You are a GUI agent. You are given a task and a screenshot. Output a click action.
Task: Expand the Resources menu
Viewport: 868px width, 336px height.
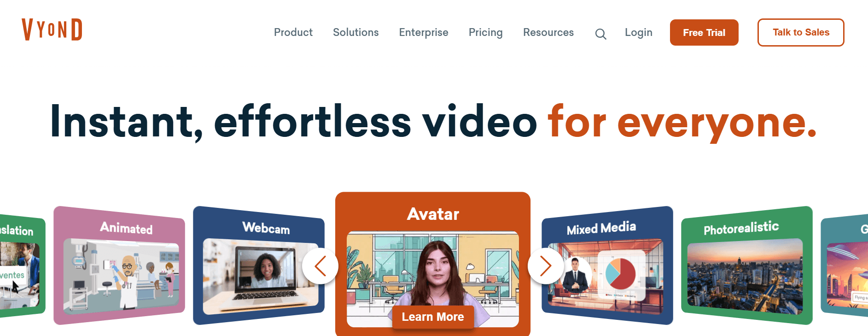[x=548, y=32]
